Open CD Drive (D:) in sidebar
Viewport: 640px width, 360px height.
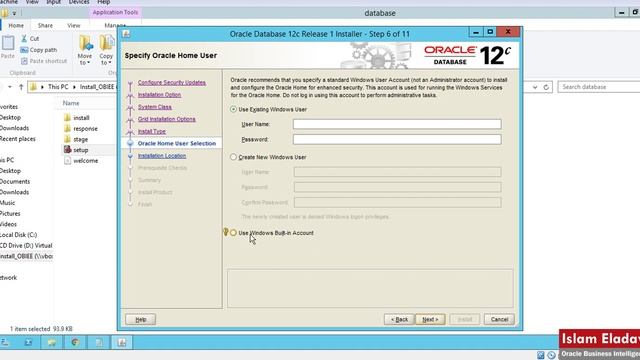tap(26, 246)
